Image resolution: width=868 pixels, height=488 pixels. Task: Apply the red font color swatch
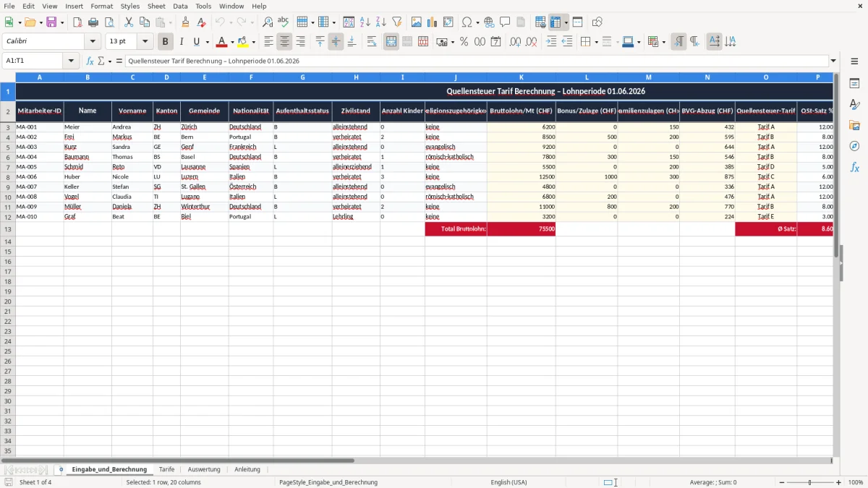222,42
